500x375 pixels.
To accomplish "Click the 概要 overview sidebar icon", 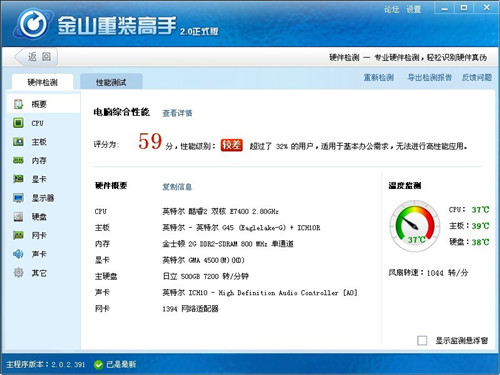I will (x=19, y=104).
